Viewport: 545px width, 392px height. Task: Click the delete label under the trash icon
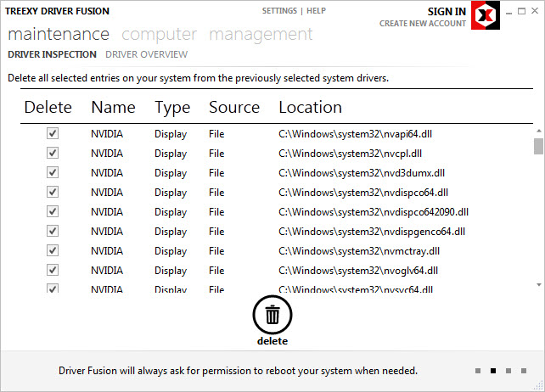click(272, 341)
